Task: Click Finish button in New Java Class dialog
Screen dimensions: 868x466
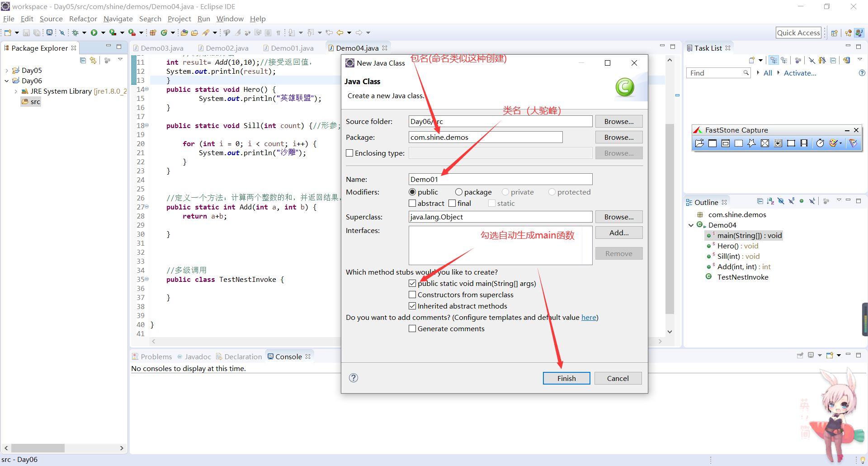Action: click(x=566, y=378)
